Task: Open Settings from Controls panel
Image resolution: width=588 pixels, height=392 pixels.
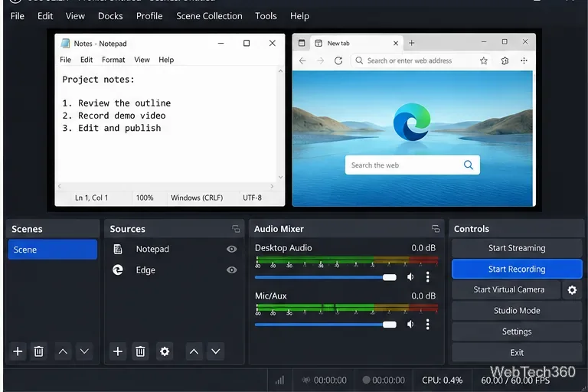Action: point(517,332)
